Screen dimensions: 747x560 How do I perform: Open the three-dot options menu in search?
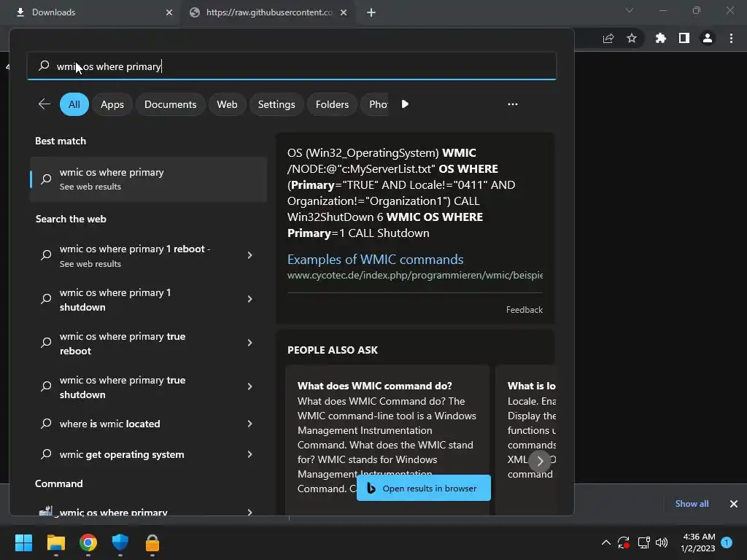point(513,104)
